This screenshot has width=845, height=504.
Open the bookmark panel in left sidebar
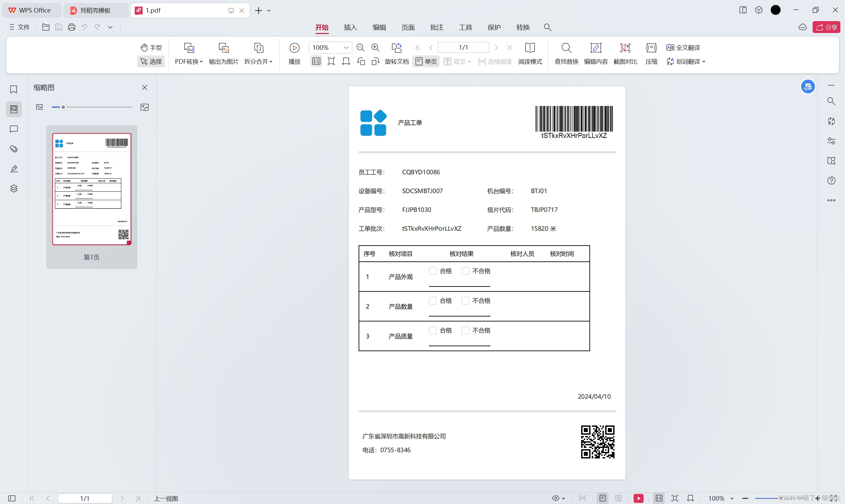pos(14,89)
